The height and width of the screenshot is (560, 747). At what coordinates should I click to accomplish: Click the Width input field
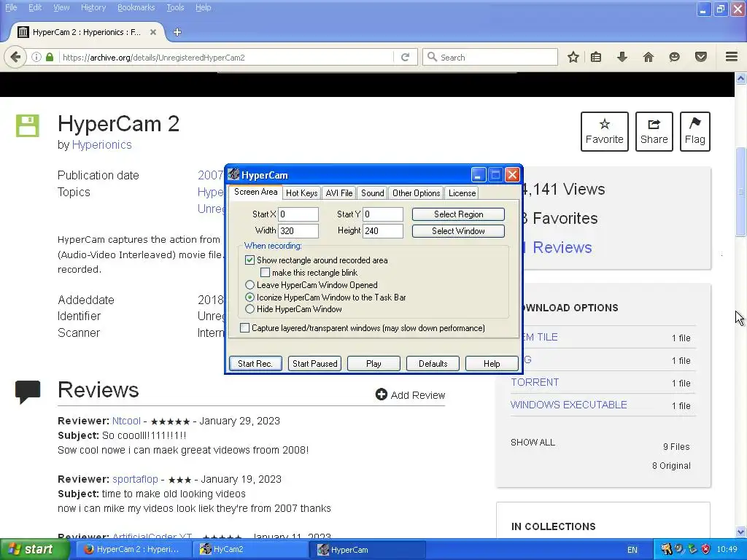(298, 230)
